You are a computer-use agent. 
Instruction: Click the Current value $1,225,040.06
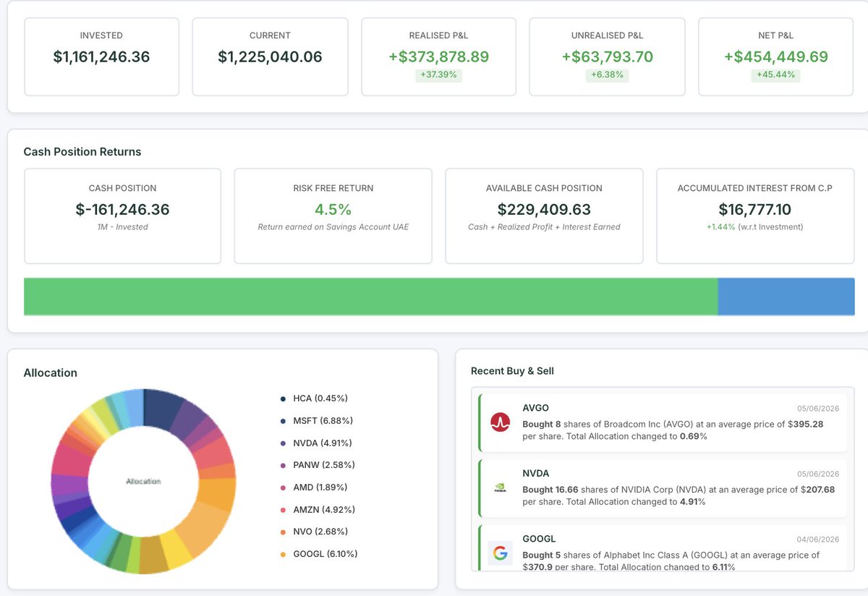[x=270, y=57]
